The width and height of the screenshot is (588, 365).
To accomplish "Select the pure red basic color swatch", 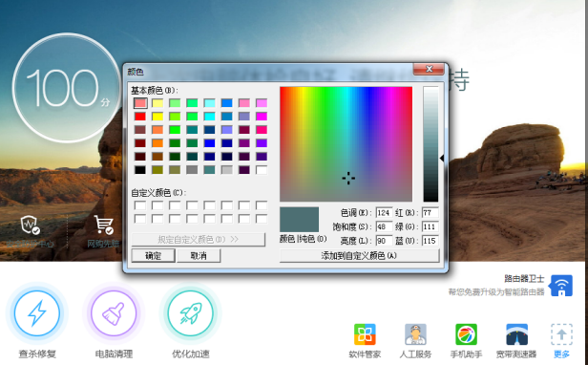I will click(140, 117).
